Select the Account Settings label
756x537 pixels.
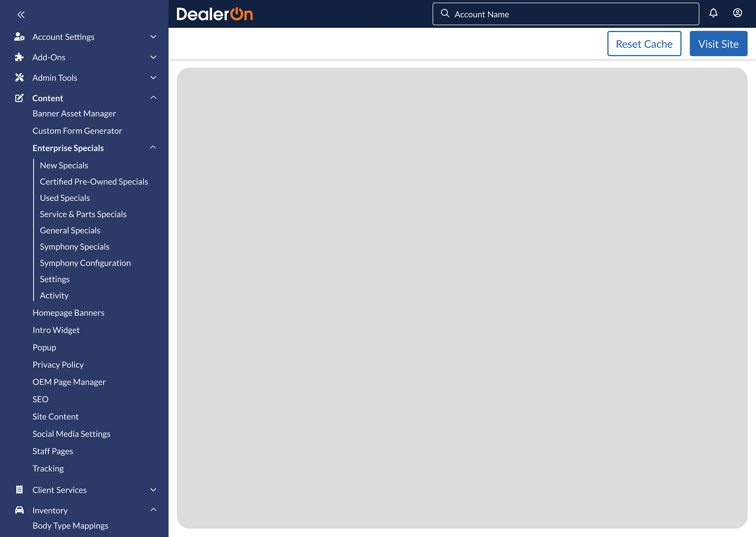point(63,37)
